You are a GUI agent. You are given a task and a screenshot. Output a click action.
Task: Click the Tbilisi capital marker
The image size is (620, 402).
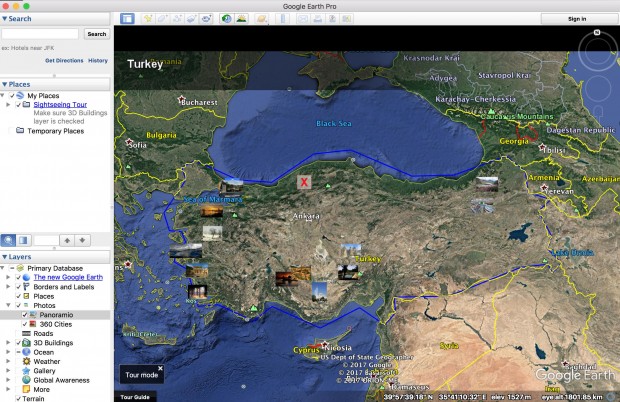[542, 147]
